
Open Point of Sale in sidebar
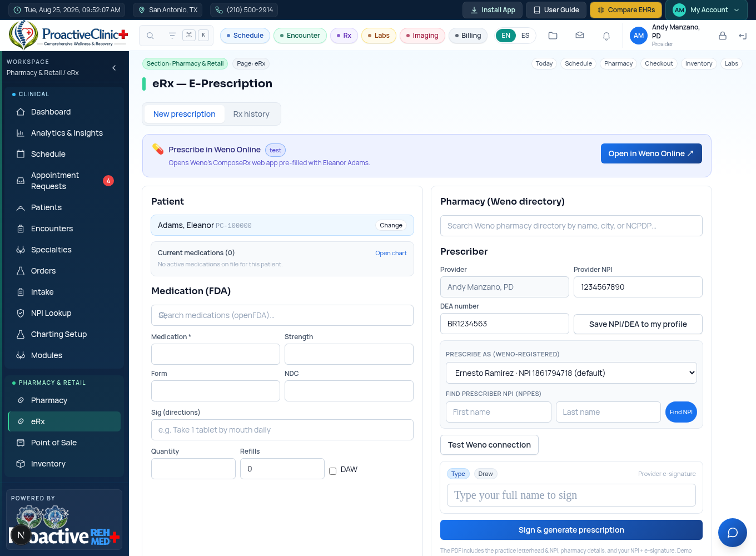[x=64, y=443]
